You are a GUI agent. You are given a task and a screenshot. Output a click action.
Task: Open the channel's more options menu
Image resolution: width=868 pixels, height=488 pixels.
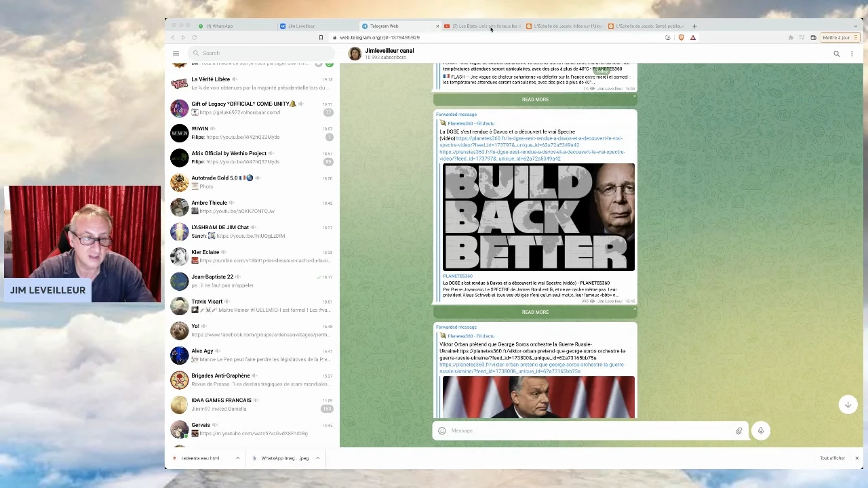click(x=852, y=54)
